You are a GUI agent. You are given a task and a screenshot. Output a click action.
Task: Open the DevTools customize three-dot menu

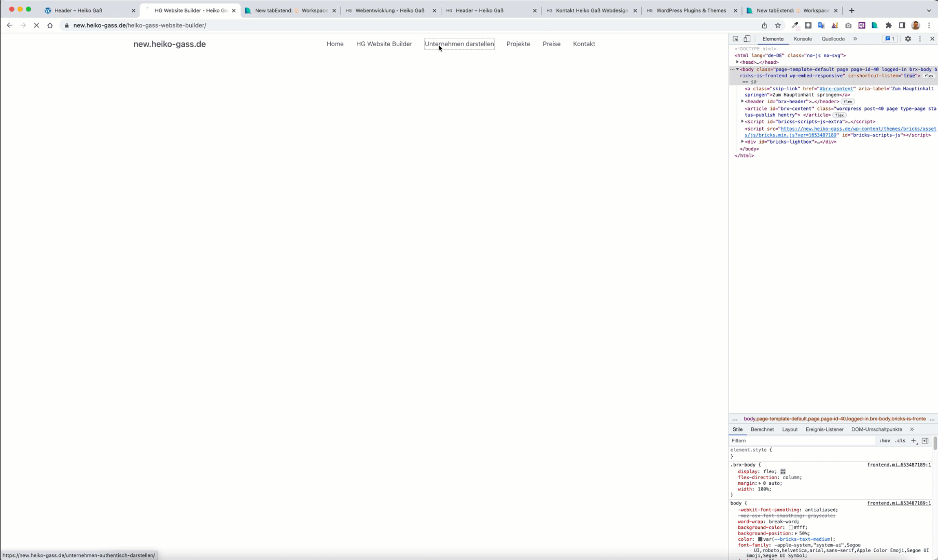click(920, 39)
